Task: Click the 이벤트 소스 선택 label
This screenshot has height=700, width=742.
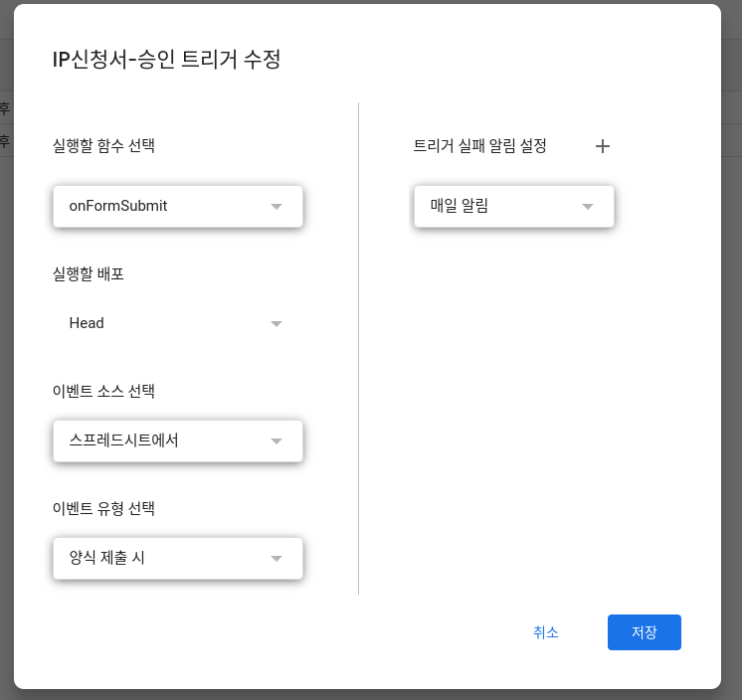Action: pos(103,391)
